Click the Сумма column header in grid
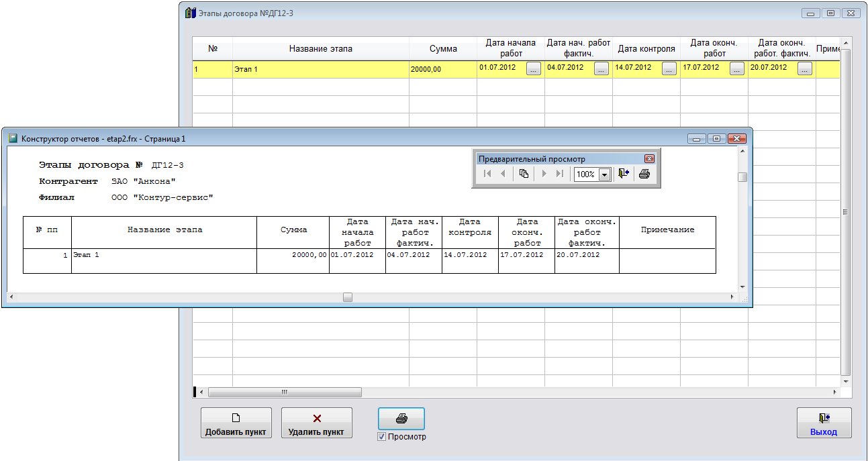 click(443, 48)
